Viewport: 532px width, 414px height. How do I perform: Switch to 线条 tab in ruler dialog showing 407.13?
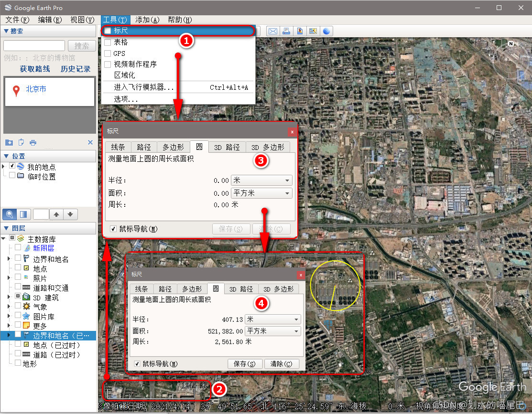pos(141,289)
